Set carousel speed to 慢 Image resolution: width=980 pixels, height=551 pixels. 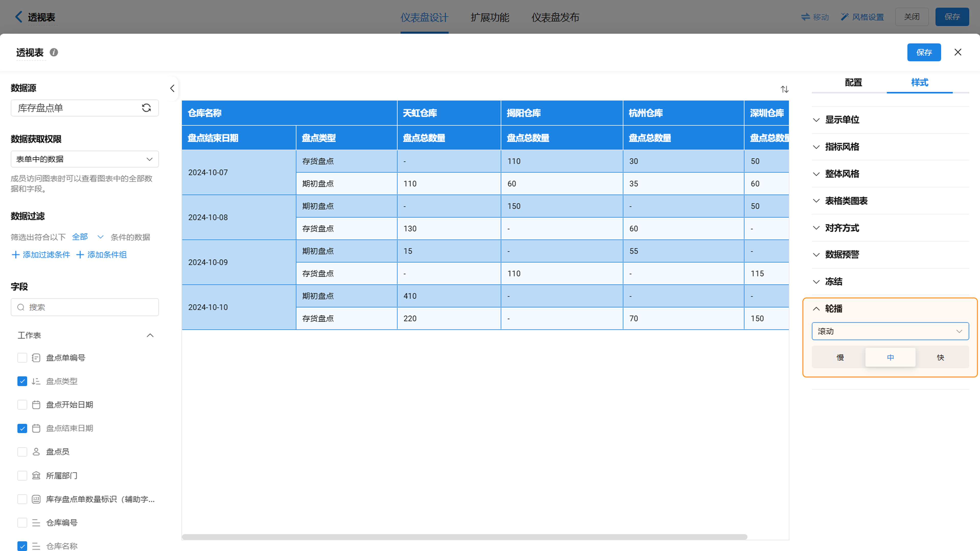pos(840,357)
